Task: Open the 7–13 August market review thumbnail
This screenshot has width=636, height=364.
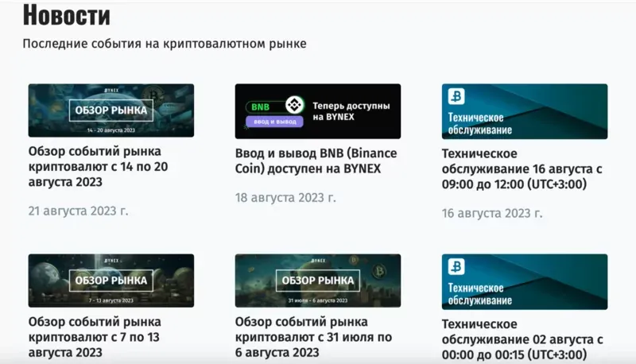Action: 111,281
